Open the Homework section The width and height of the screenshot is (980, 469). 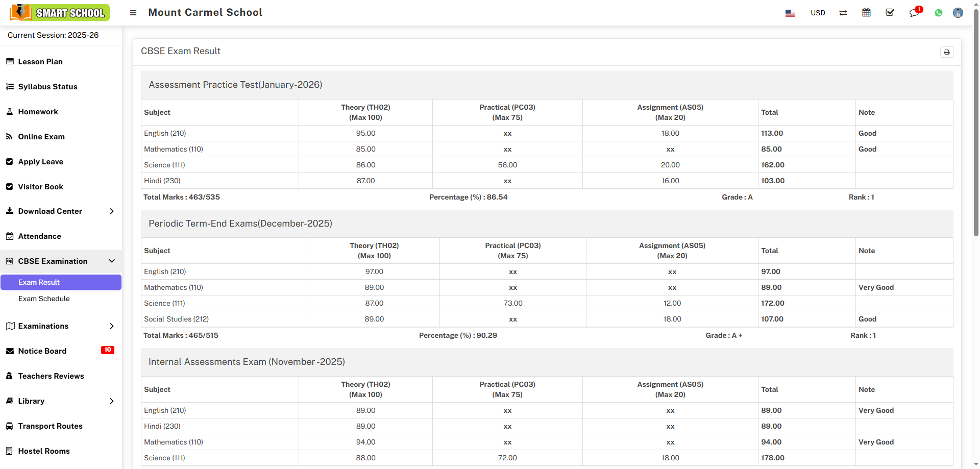click(38, 112)
